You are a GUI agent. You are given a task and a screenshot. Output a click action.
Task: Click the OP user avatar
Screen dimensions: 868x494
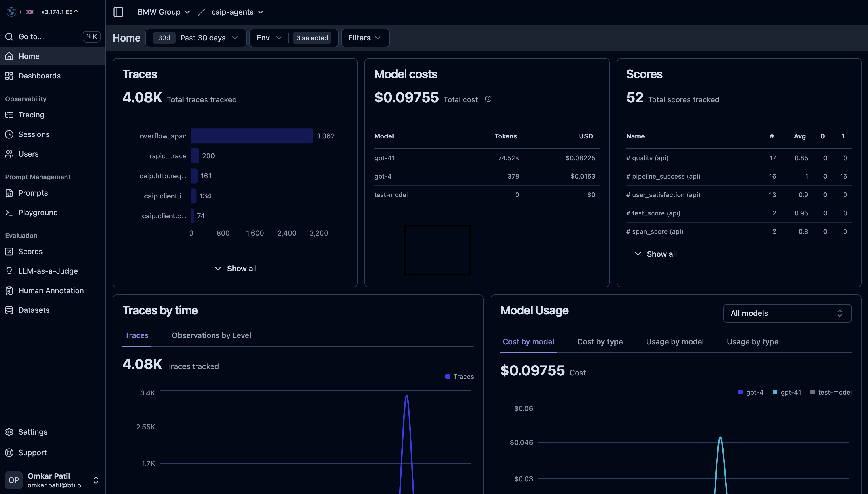click(x=13, y=480)
